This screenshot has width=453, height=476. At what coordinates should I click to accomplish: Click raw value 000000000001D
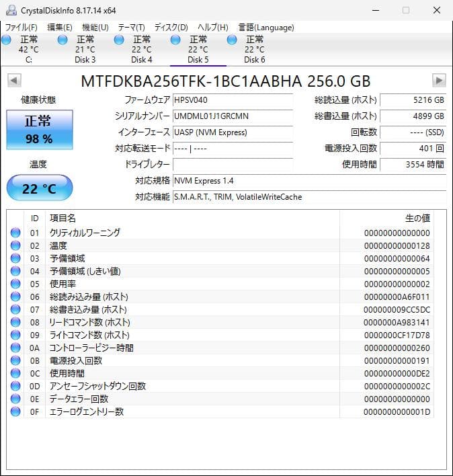tap(397, 412)
